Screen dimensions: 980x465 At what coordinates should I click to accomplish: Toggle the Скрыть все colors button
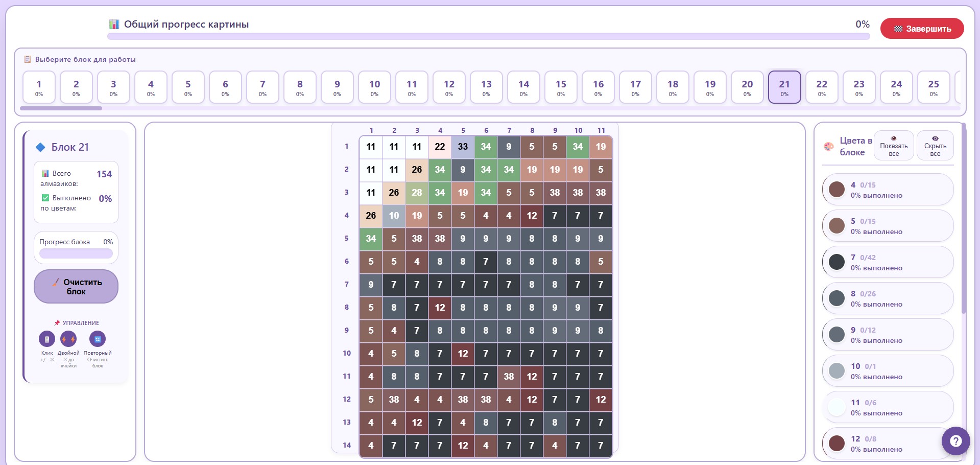[x=935, y=146]
